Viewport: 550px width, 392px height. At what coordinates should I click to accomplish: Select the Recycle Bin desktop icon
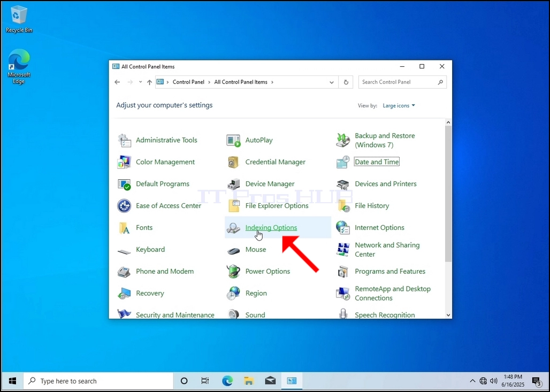(x=19, y=19)
